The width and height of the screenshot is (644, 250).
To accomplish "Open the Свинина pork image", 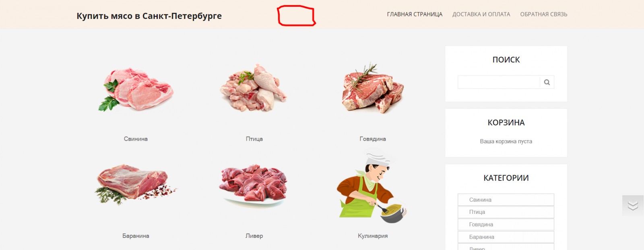I will [136, 89].
